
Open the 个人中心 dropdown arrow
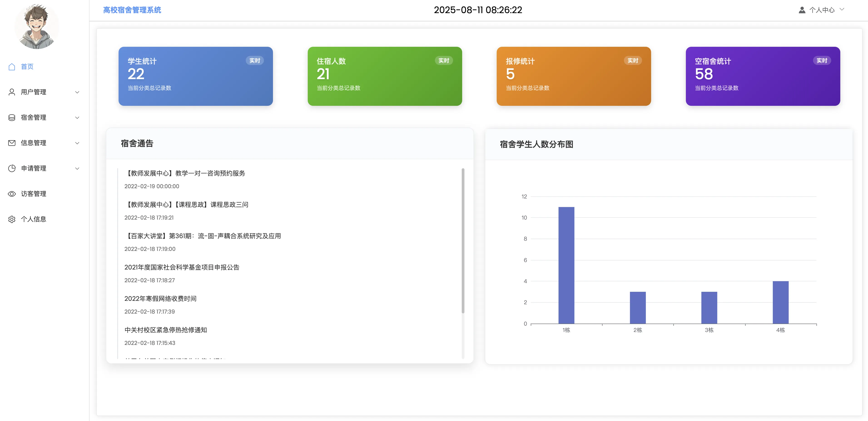click(x=842, y=10)
